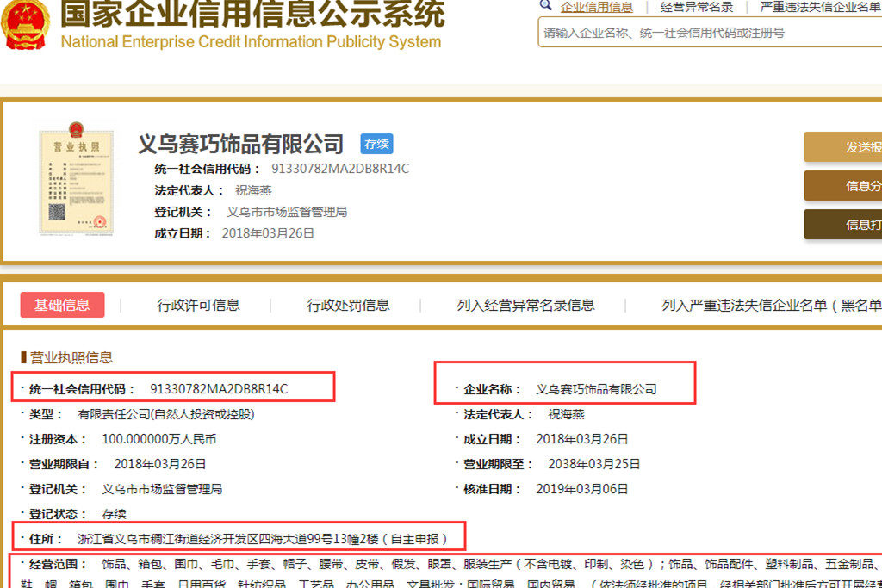Click the 信息分享 button
882x588 pixels.
(853, 186)
